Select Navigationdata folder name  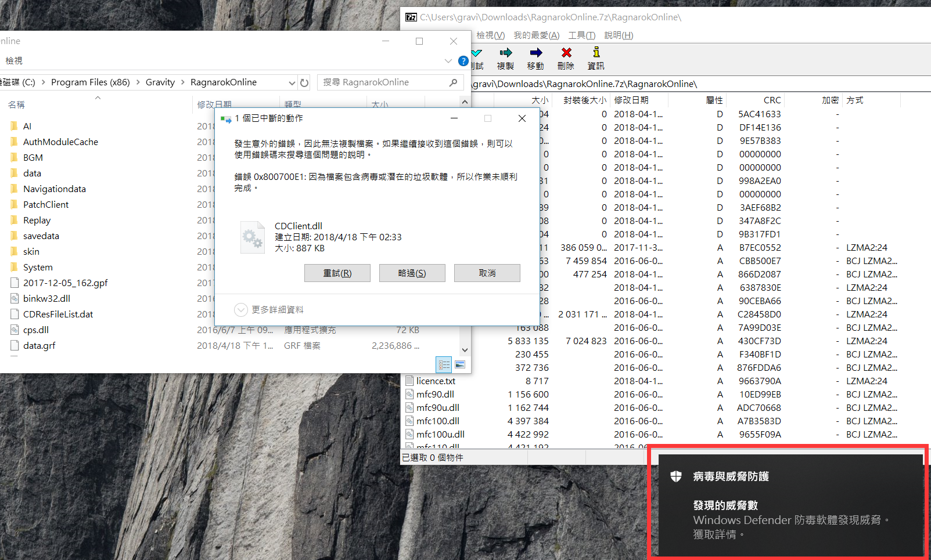(55, 189)
